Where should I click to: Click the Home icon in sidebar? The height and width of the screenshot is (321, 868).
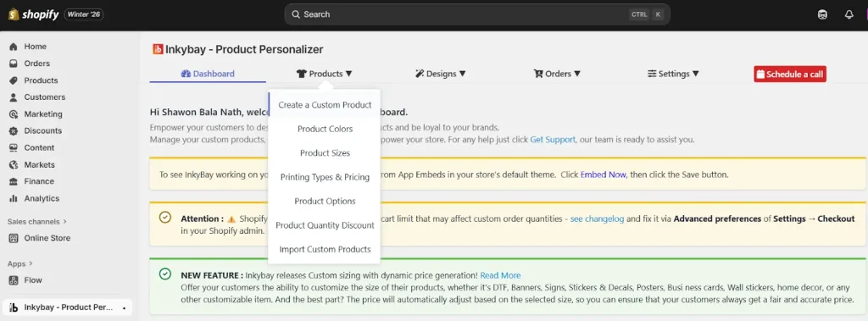[x=14, y=47]
